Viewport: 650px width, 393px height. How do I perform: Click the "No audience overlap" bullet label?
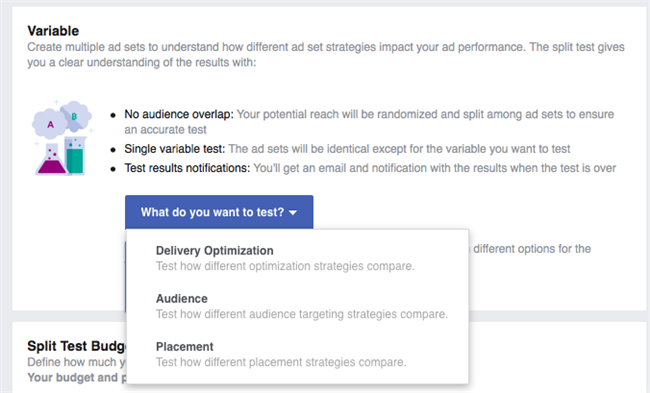click(x=179, y=114)
